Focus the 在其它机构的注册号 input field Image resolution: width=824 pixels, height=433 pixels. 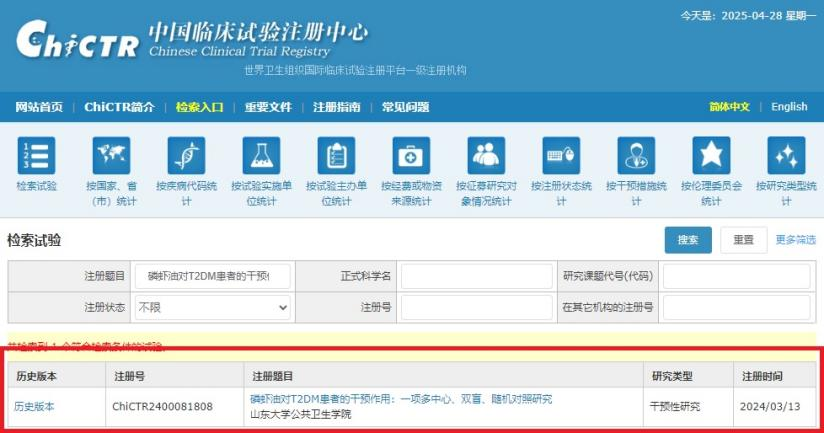point(736,307)
